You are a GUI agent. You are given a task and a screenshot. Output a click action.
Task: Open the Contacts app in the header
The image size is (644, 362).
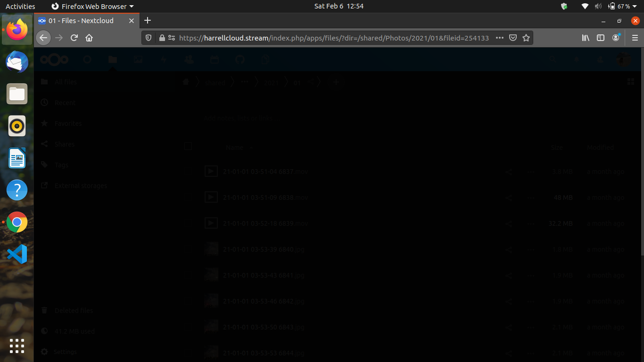click(189, 59)
